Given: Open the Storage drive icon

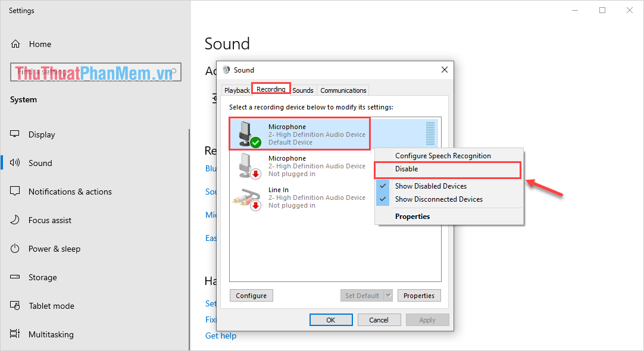Looking at the screenshot, I should coord(14,277).
